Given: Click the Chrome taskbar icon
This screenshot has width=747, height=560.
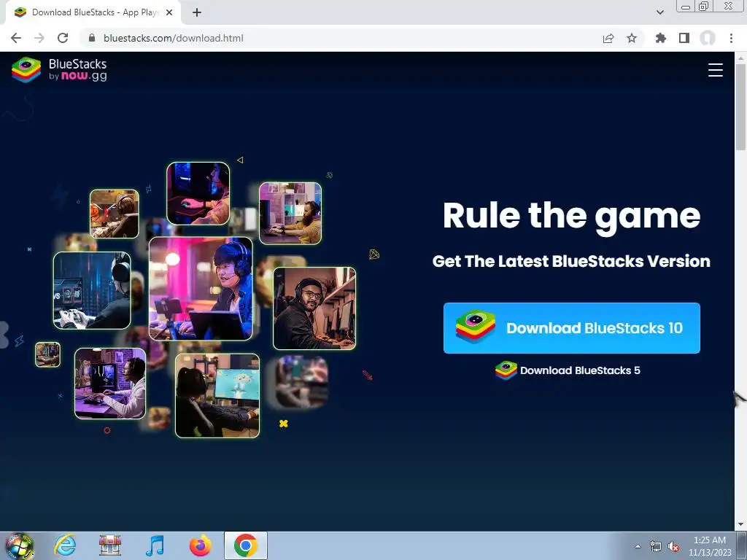Looking at the screenshot, I should point(246,545).
